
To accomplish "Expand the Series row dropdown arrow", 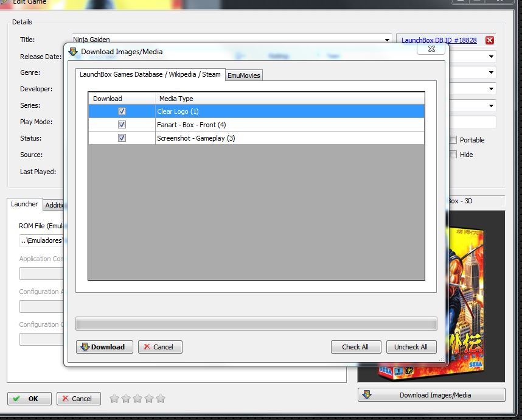I will (491, 105).
